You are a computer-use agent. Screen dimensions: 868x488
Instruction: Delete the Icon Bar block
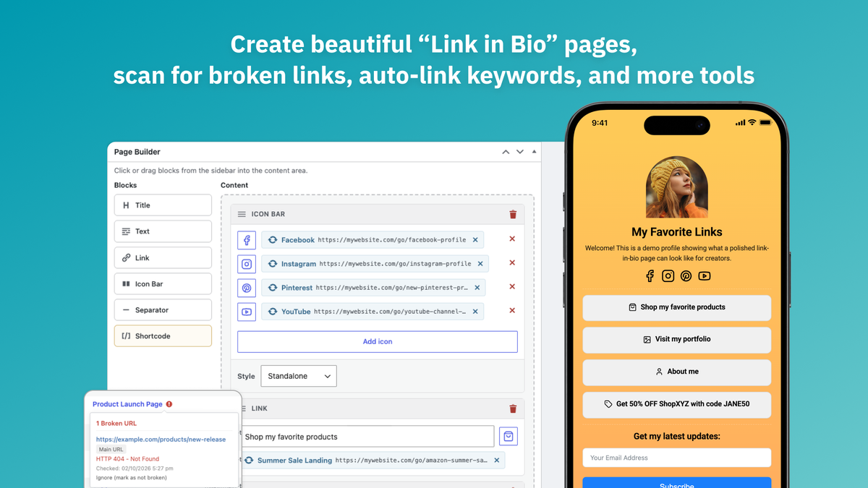513,214
